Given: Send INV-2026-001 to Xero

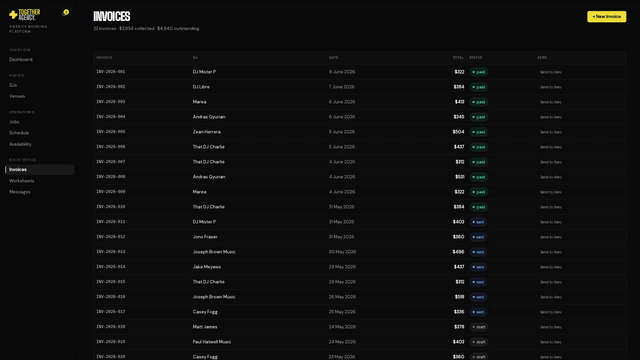Looking at the screenshot, I should click(551, 72).
